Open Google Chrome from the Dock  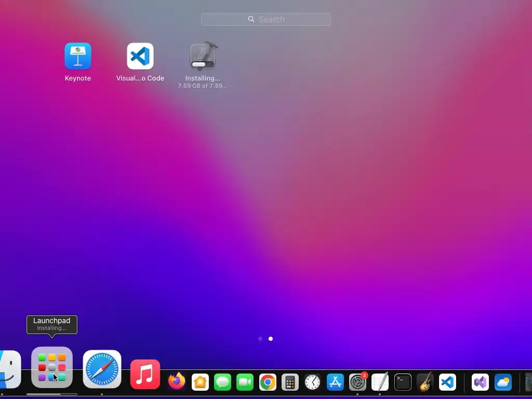pos(268,382)
